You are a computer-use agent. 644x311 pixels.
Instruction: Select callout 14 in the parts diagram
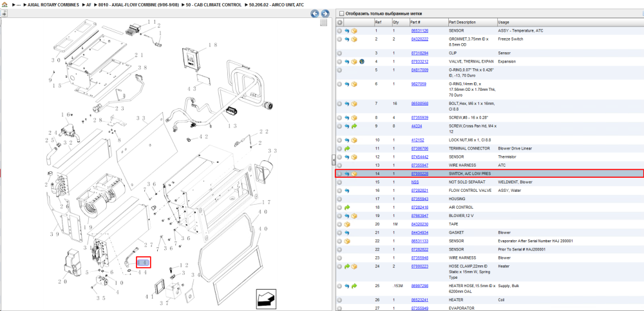(x=144, y=262)
